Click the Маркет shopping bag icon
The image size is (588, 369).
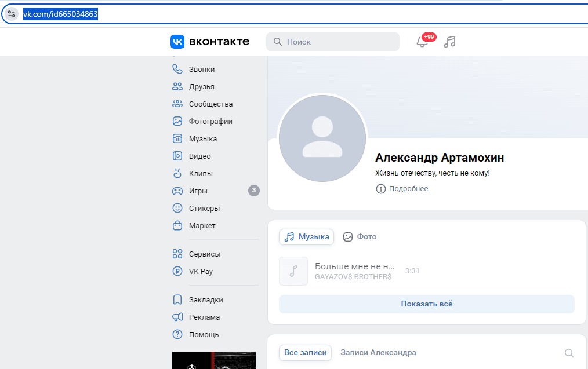pos(177,225)
